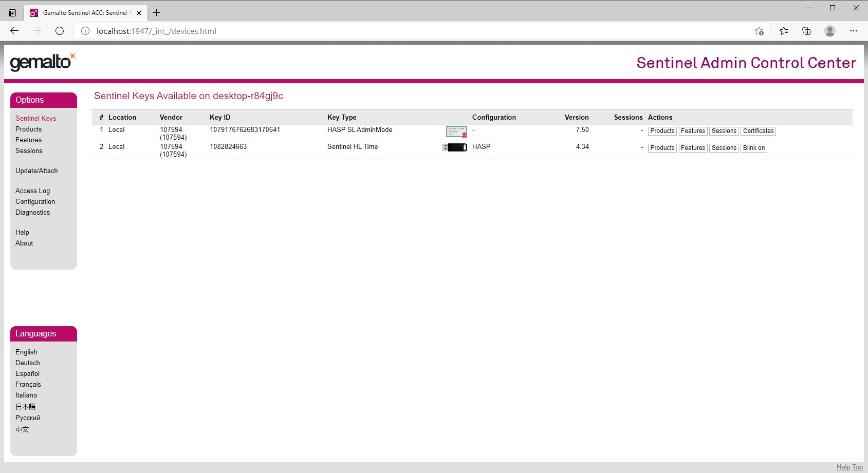Switch language to Italiano
Viewport: 868px width, 473px height.
pyautogui.click(x=26, y=395)
